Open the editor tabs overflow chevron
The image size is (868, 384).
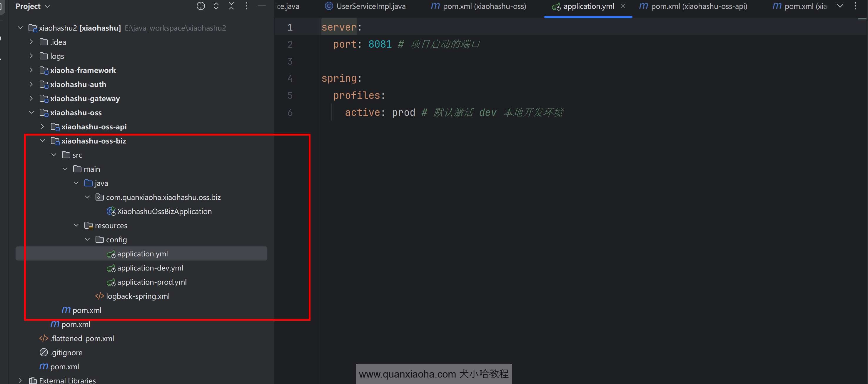click(840, 6)
